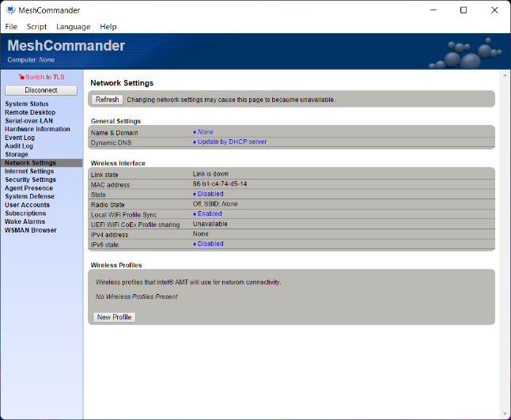The image size is (511, 420).
Task: Click the Wireless Interface heading
Action: point(118,163)
